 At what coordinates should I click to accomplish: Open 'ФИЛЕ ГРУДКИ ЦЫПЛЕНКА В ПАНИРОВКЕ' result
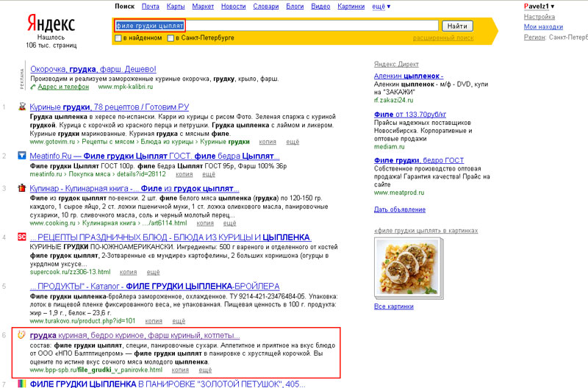168,384
